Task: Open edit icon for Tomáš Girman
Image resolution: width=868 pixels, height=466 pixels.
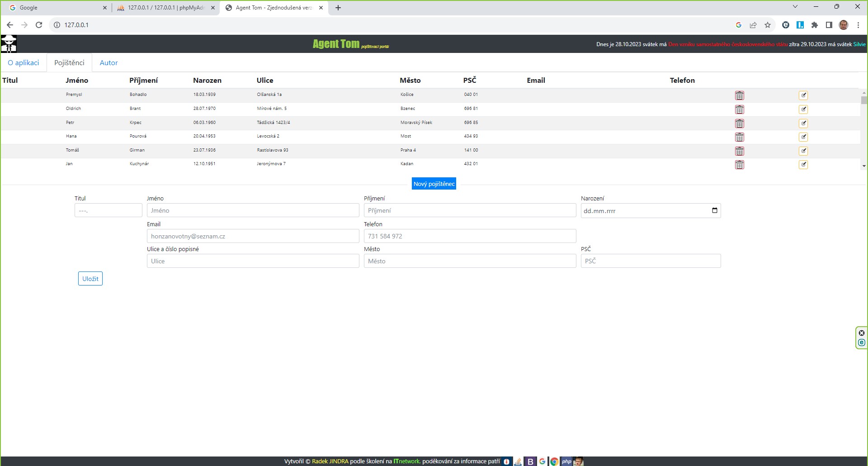Action: [803, 151]
